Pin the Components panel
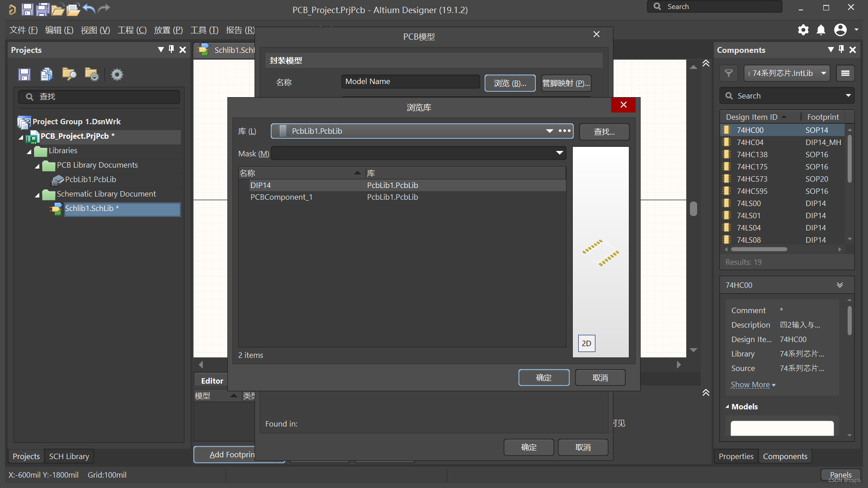Screen dimensions: 868x488 (841, 49)
